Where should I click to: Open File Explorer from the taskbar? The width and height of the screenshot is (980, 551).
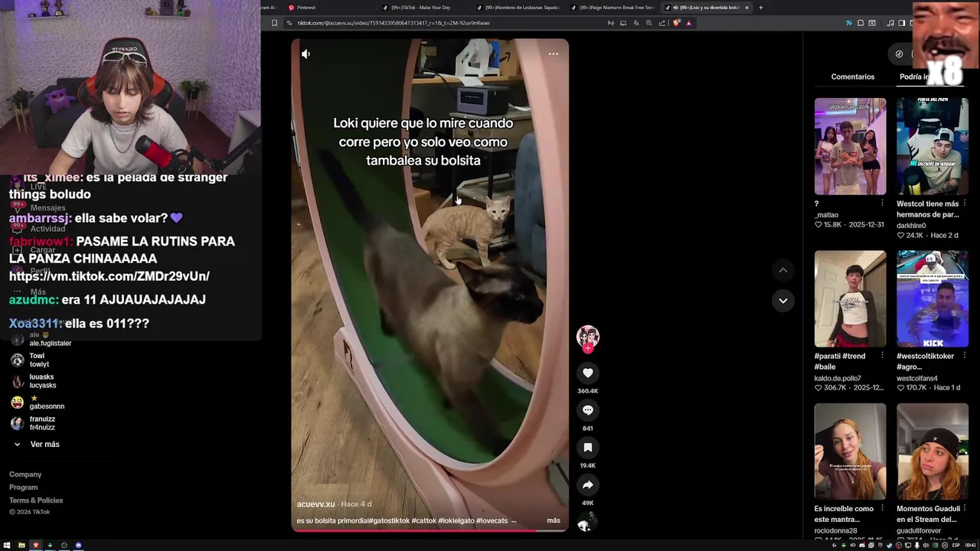pos(21,546)
